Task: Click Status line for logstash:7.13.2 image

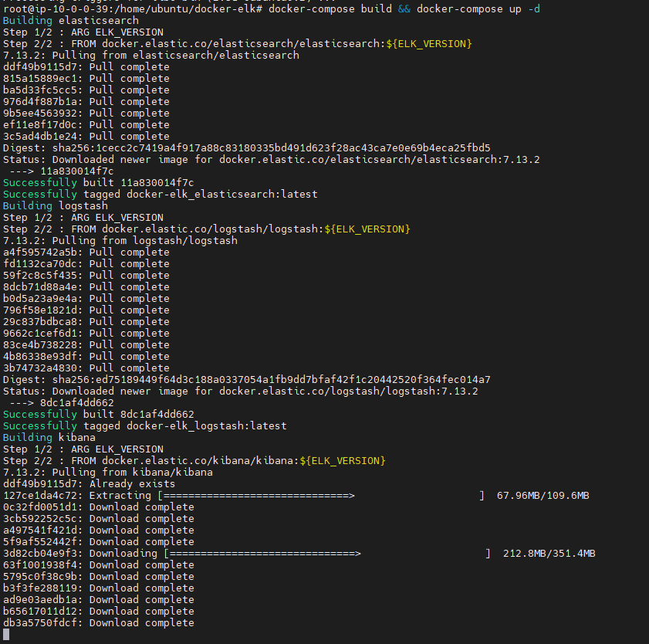Action: pyautogui.click(x=241, y=391)
